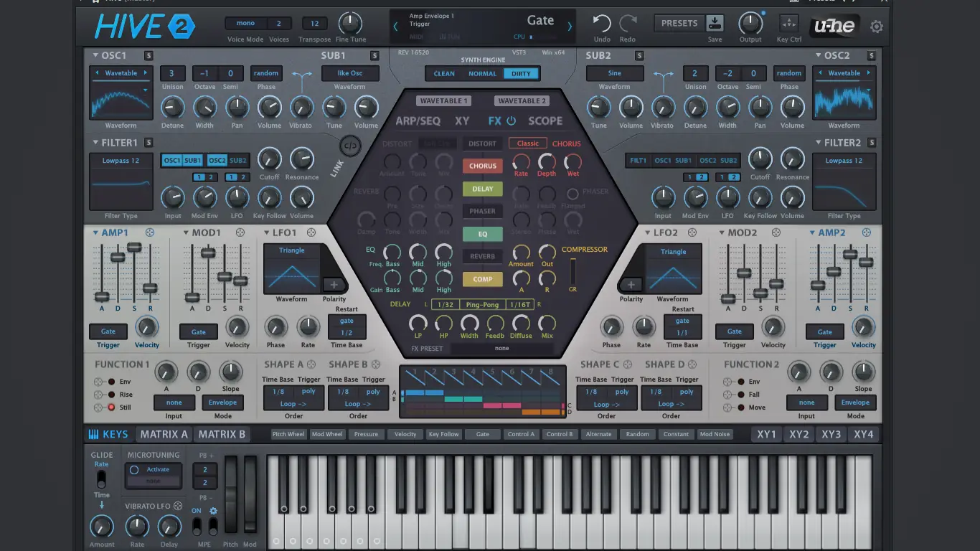Click the Undo arrow icon

(x=602, y=24)
